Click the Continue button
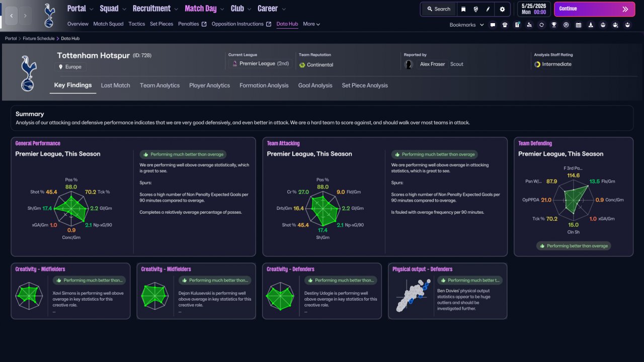Viewport: 644px width, 362px height. coord(595,9)
